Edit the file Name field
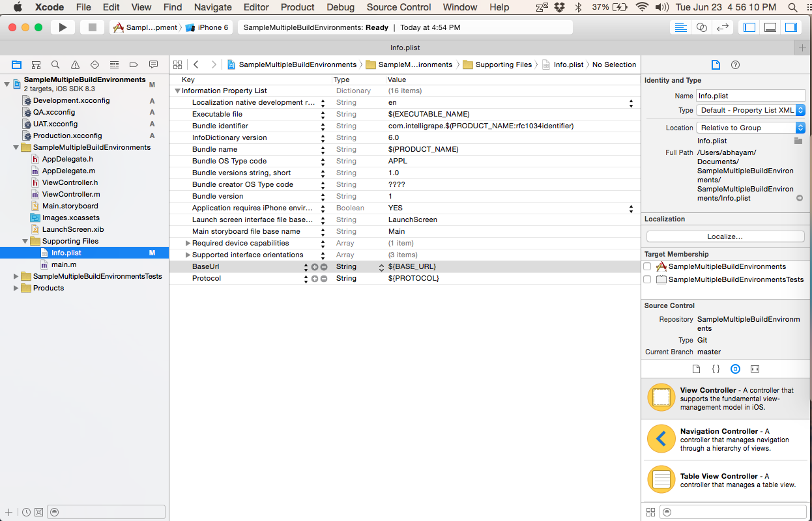 751,96
